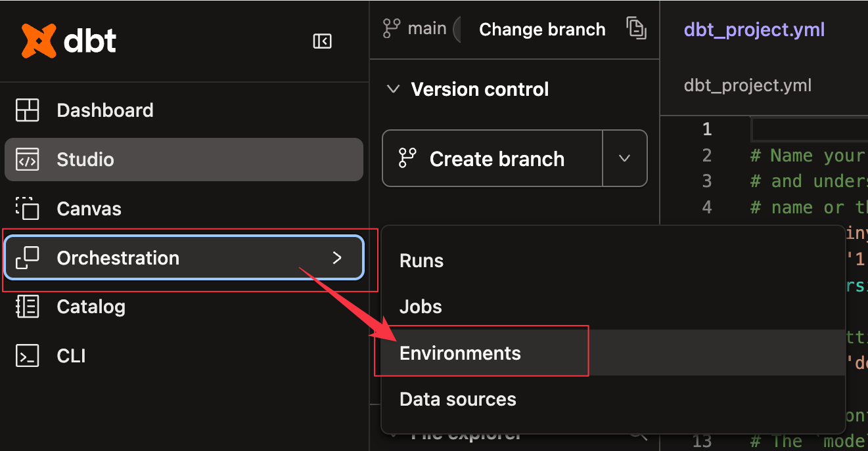Select Data sources in the submenu
Image resolution: width=868 pixels, height=451 pixels.
click(x=612, y=399)
